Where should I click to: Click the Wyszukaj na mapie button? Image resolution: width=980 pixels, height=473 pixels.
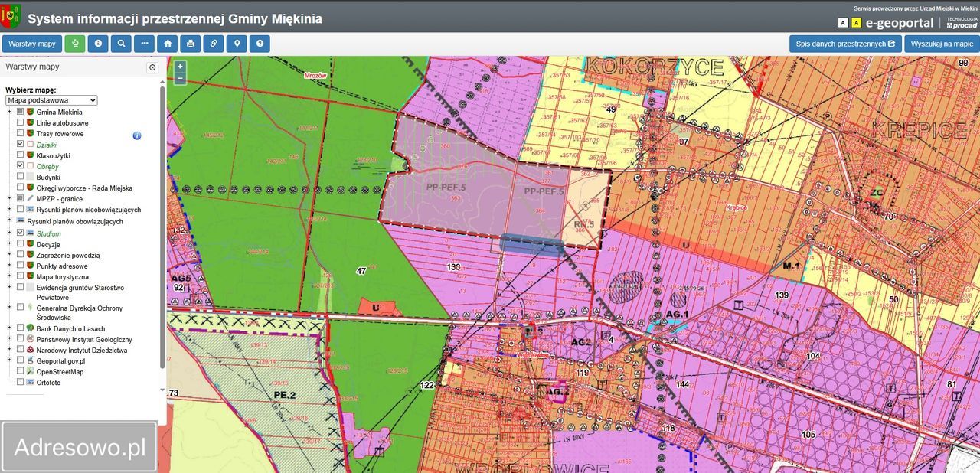point(942,44)
